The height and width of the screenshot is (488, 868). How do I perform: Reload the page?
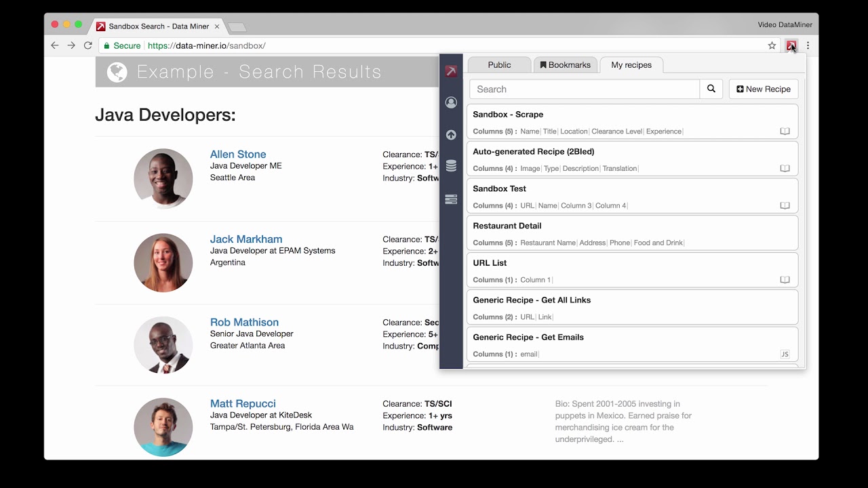tap(87, 45)
